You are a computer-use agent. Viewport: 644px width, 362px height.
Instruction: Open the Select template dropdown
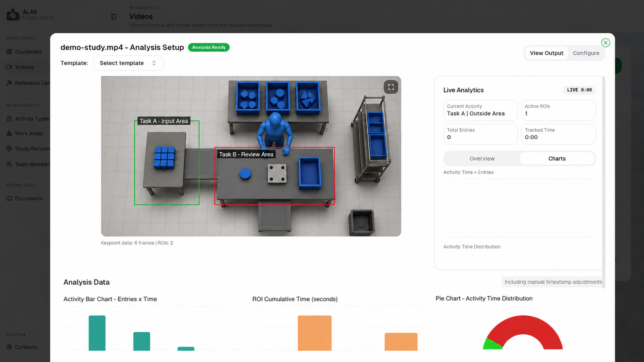tap(128, 63)
